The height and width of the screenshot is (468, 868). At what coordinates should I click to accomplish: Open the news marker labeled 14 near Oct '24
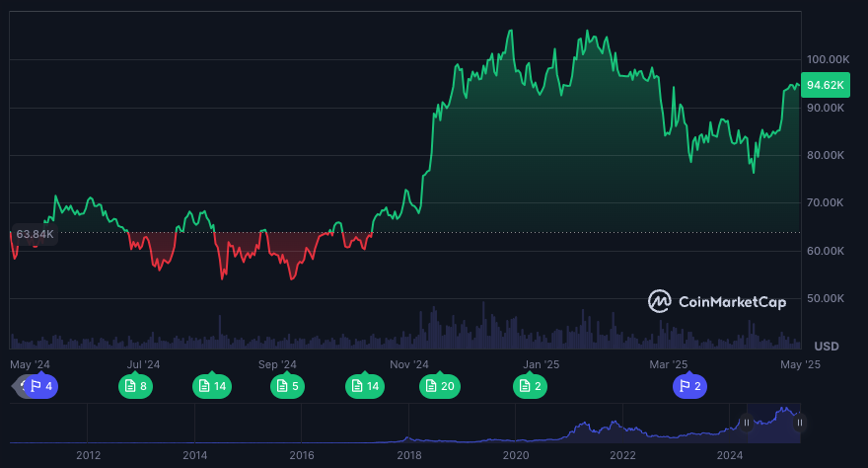point(365,386)
